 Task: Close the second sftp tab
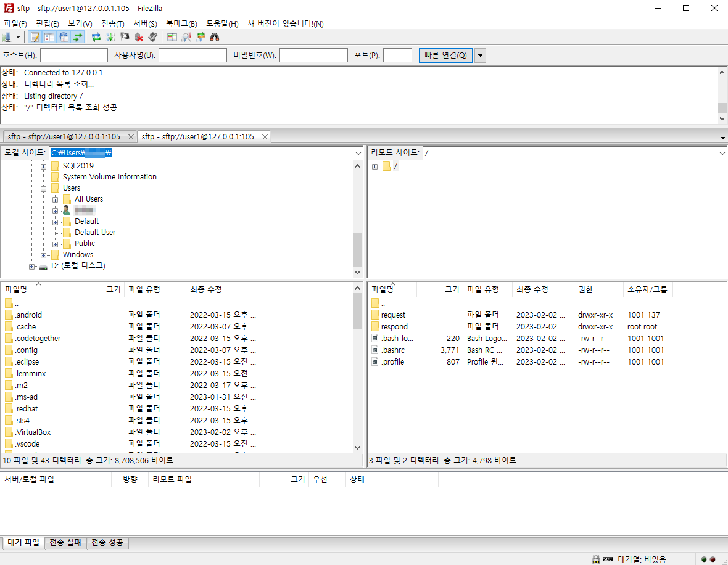point(265,137)
